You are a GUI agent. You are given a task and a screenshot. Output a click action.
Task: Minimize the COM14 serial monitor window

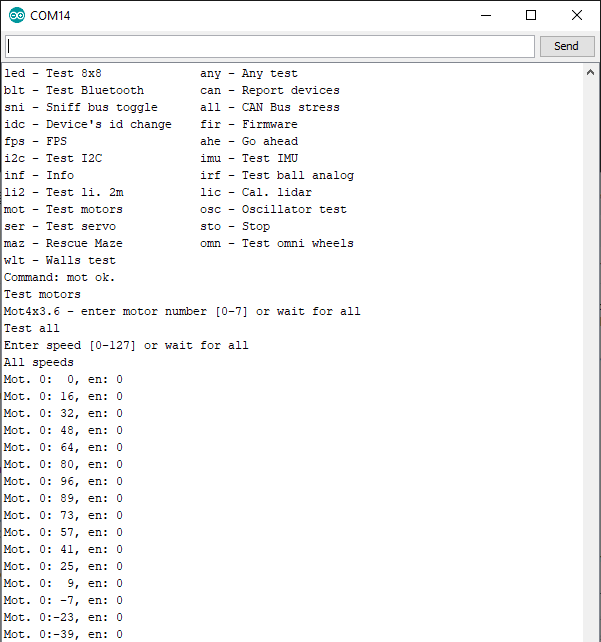(486, 16)
